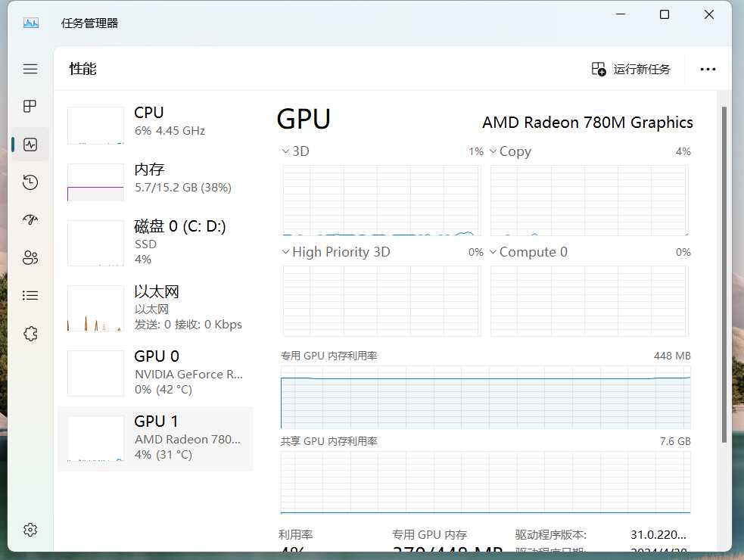The height and width of the screenshot is (560, 744).
Task: Open Startup apps page icon
Action: pos(30,219)
